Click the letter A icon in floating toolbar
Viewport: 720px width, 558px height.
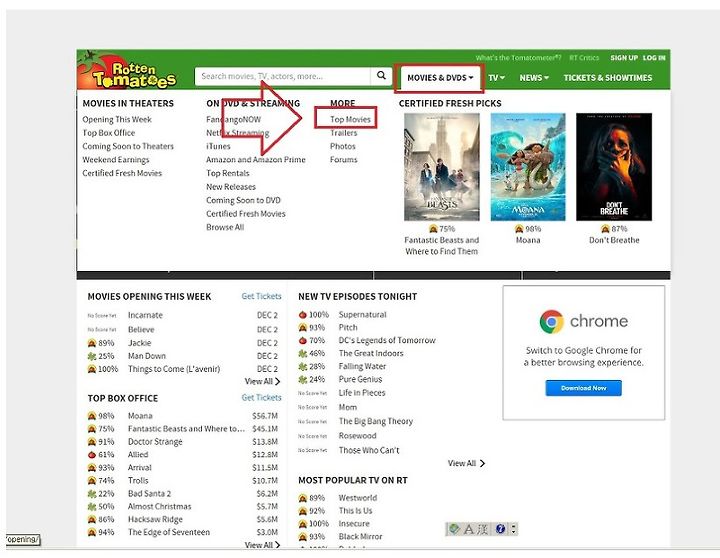(x=468, y=529)
